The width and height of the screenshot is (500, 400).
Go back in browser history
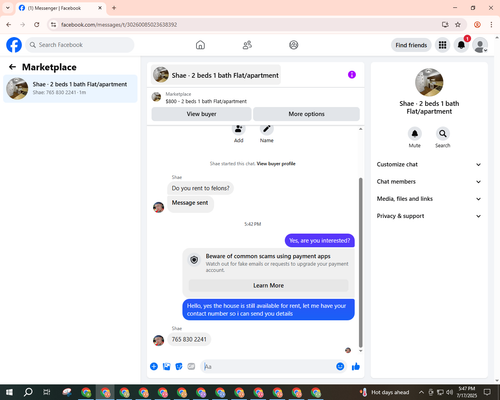pos(9,25)
